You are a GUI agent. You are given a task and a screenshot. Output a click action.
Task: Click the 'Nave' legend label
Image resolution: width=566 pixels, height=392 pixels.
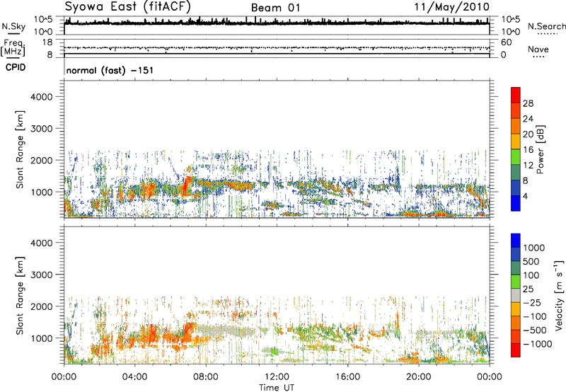point(538,49)
